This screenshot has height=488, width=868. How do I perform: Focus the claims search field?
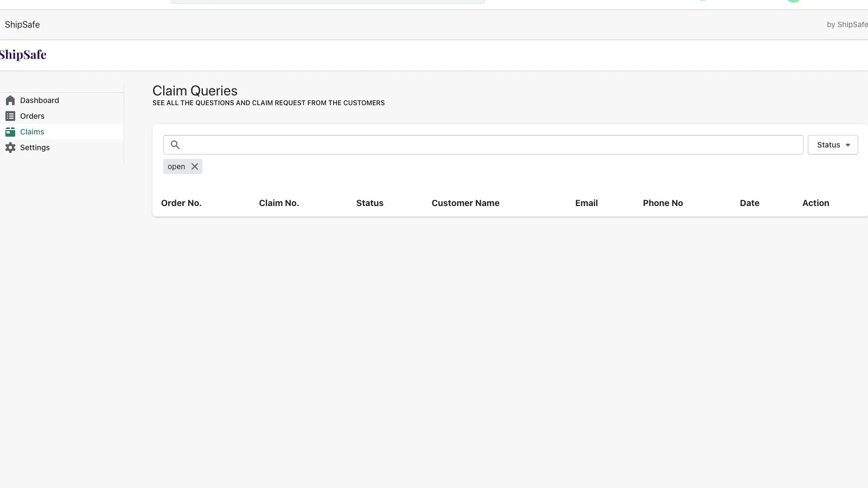483,145
